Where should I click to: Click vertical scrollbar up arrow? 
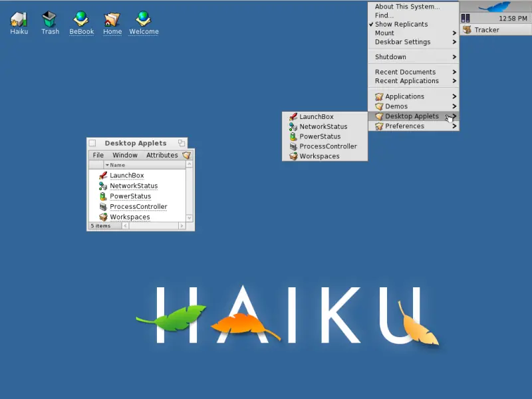190,164
